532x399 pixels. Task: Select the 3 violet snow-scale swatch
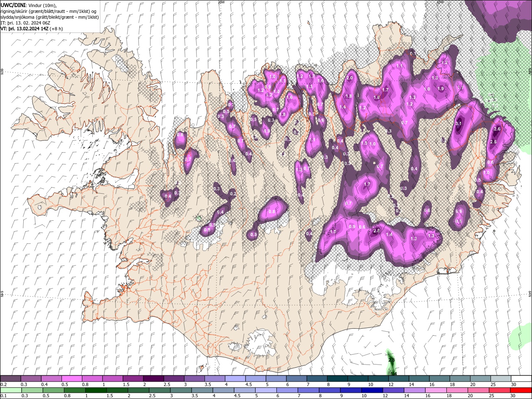point(194,379)
